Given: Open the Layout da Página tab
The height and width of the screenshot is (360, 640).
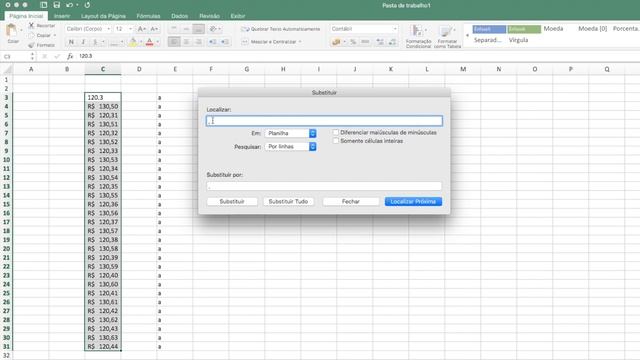Looking at the screenshot, I should tap(103, 16).
